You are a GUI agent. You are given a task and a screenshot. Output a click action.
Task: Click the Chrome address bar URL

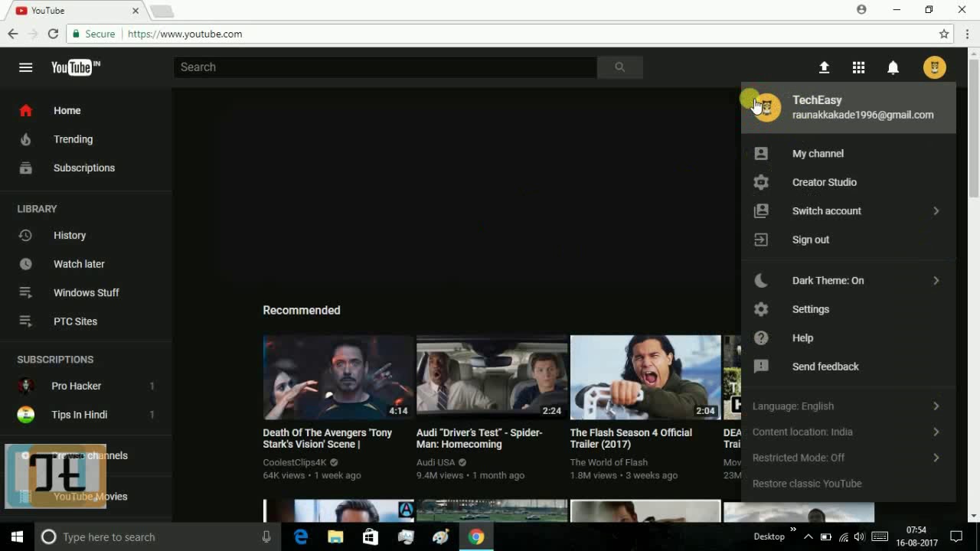click(185, 34)
